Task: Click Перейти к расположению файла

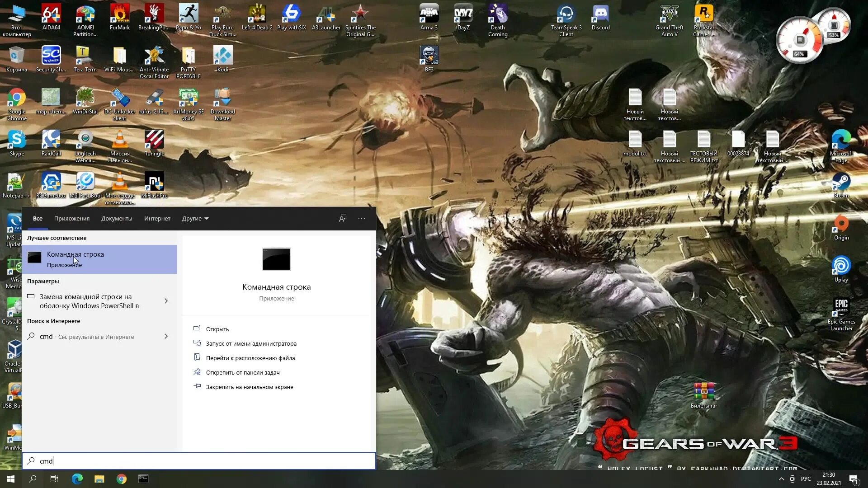Action: tap(250, 358)
